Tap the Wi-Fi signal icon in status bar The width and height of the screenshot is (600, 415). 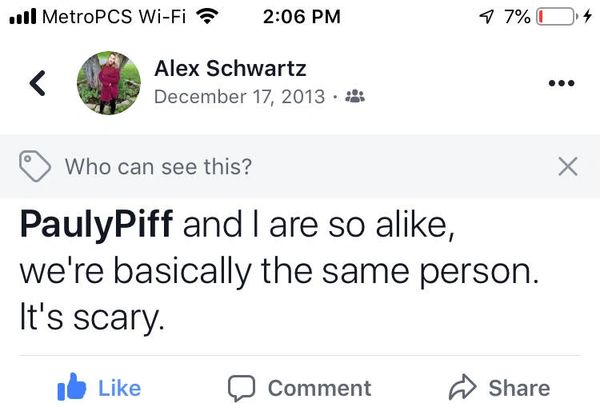[209, 16]
